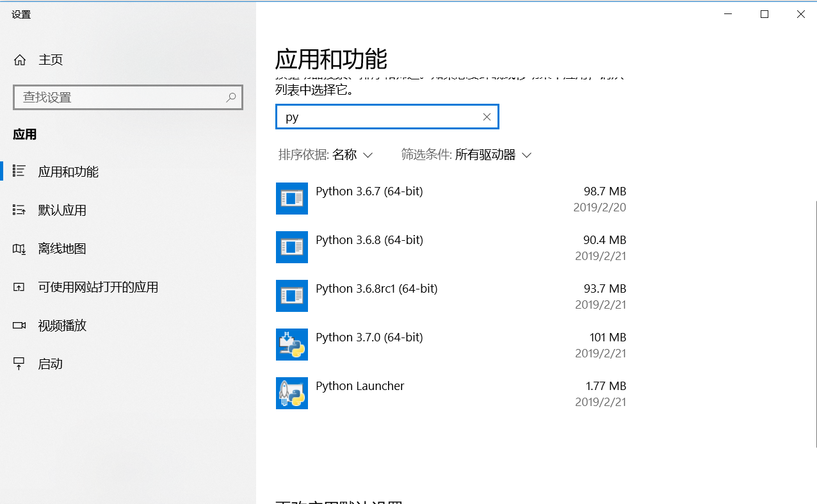Click the 应用和功能 list icon in sidebar

[x=19, y=171]
